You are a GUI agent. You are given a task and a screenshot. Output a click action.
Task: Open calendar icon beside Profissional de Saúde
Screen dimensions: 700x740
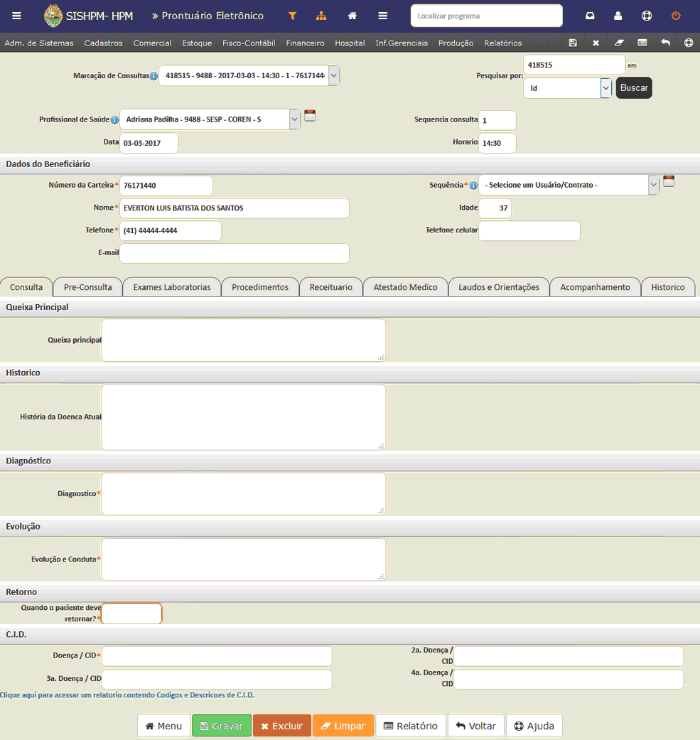[x=310, y=115]
